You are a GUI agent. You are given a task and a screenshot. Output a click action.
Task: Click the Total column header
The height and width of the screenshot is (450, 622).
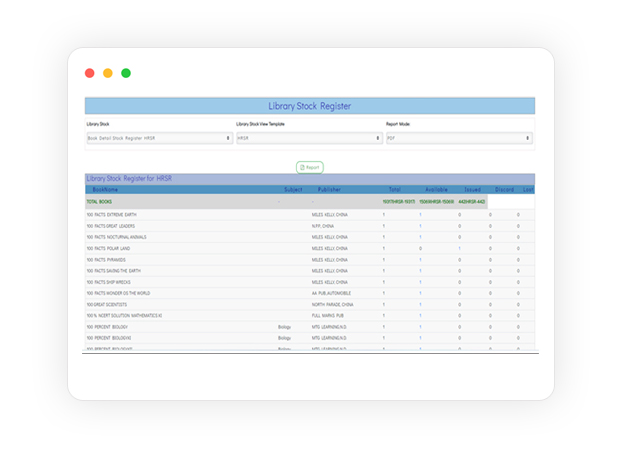pyautogui.click(x=395, y=190)
